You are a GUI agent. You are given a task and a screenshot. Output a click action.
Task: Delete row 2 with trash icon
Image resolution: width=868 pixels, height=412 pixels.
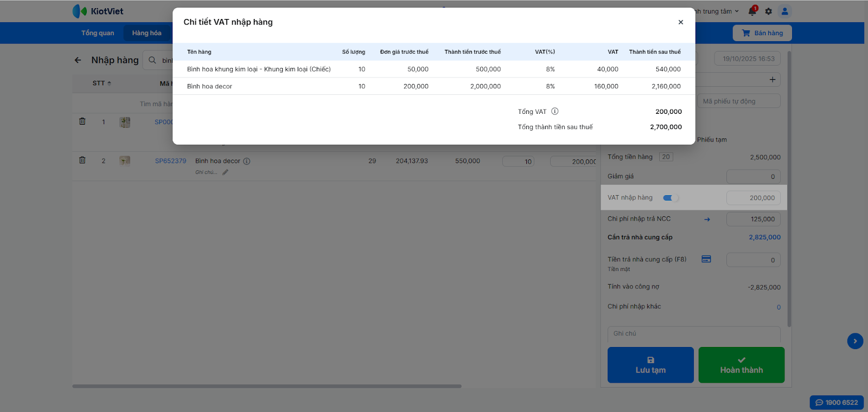[x=82, y=160]
